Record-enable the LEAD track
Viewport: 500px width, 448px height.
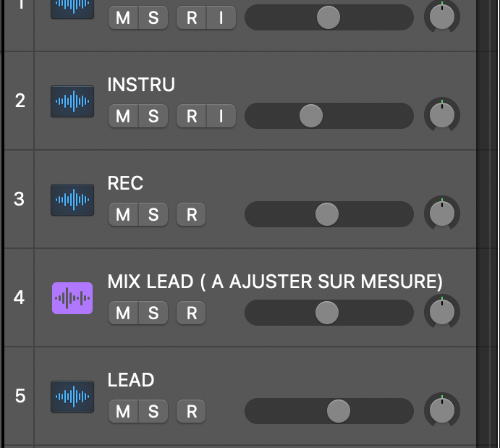pyautogui.click(x=192, y=411)
